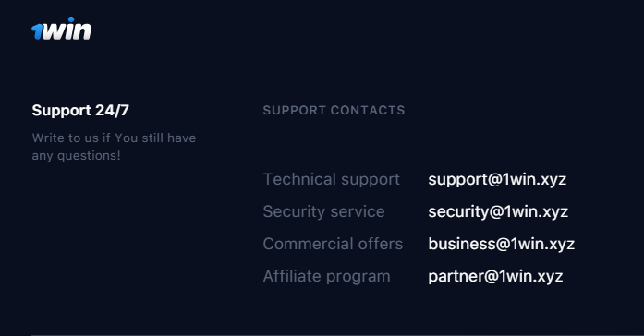644x336 pixels.
Task: Select the Technical support label
Action: [331, 180]
